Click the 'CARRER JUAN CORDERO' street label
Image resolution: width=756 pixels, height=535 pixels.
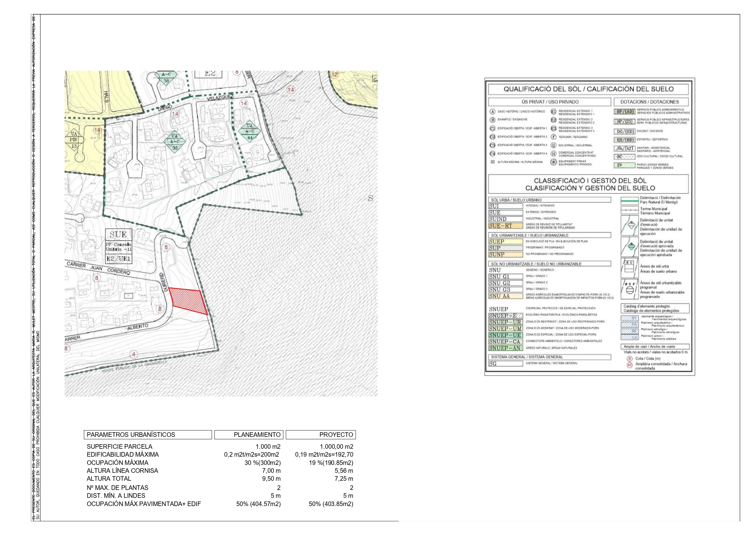tap(98, 268)
